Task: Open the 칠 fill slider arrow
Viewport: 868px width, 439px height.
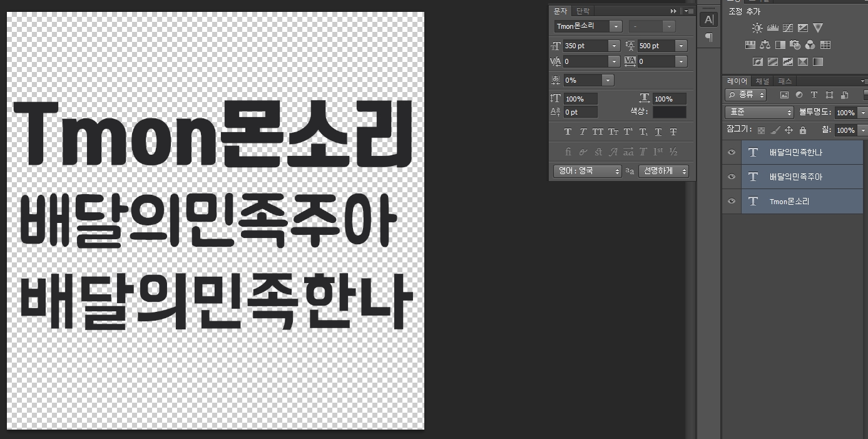Action: click(x=863, y=130)
